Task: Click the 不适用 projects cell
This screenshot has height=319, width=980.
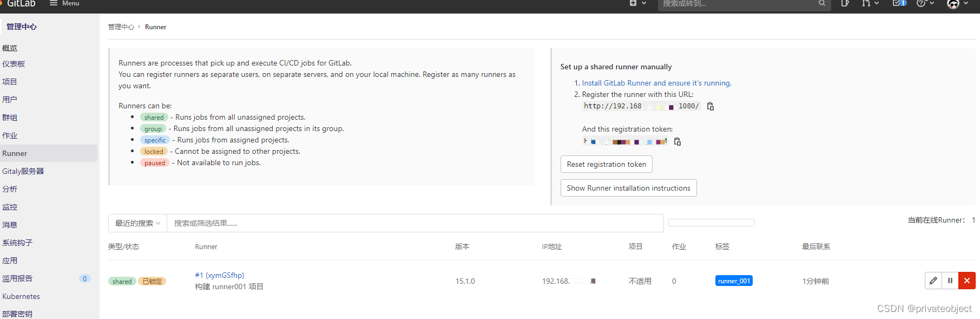Action: coord(640,281)
